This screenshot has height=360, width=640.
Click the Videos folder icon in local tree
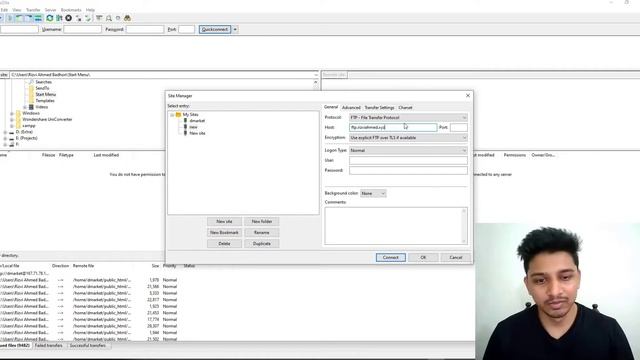click(31, 107)
